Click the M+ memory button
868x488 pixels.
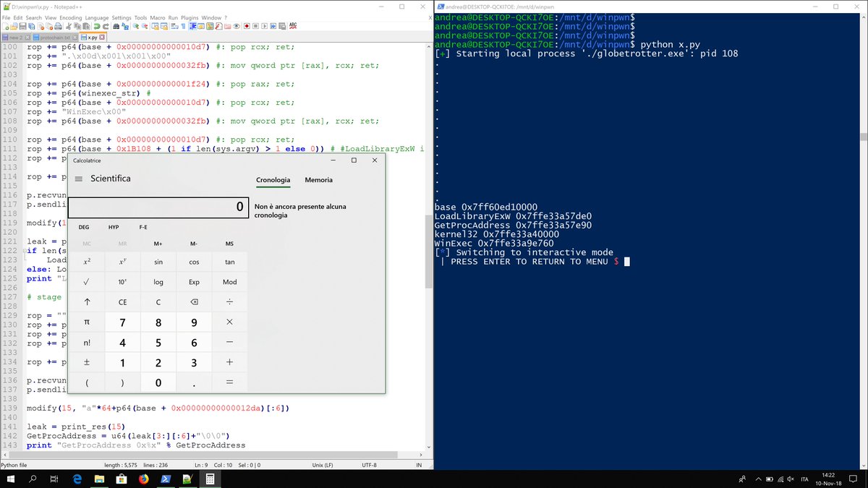[x=158, y=244]
